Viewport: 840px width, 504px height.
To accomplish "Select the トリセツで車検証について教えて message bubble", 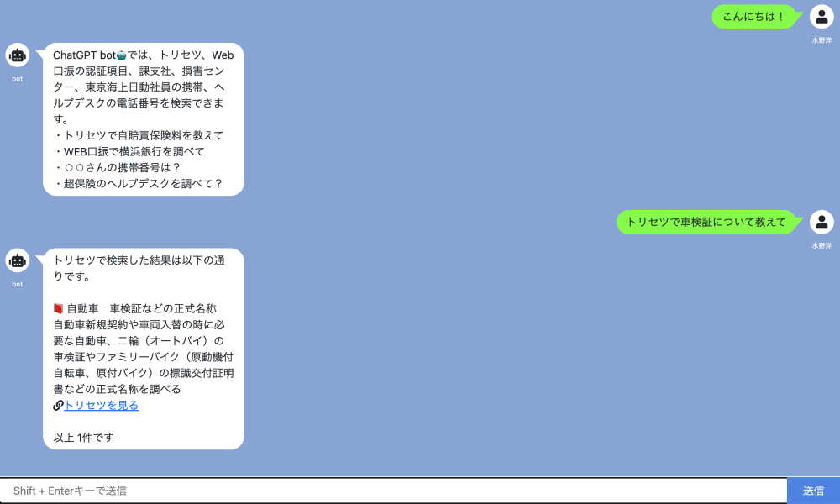I will click(706, 223).
